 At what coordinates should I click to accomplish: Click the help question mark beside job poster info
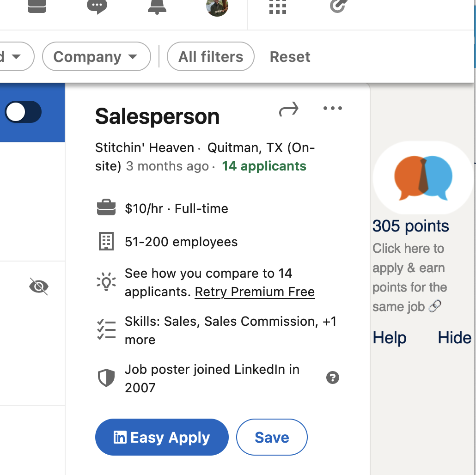point(333,378)
